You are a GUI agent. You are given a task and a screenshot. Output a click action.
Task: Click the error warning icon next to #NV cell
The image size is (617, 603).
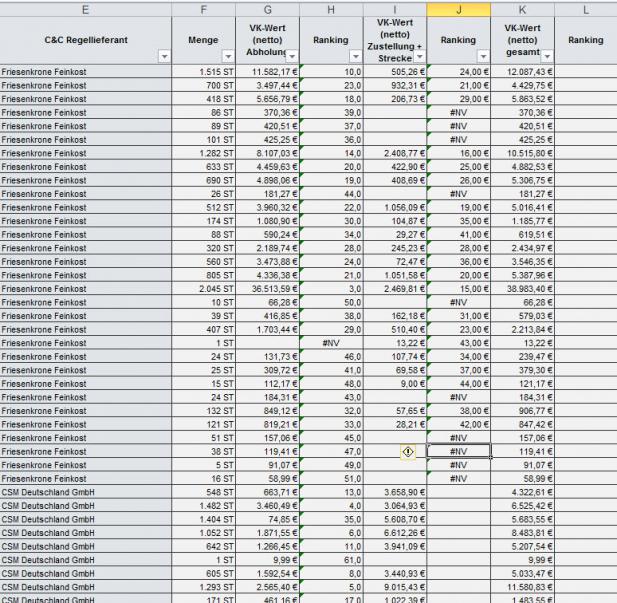[408, 451]
